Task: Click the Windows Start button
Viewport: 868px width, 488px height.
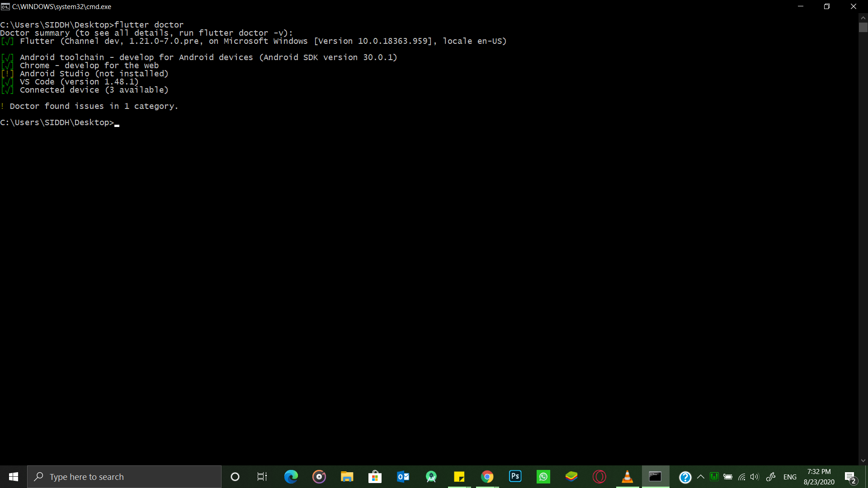Action: 14,477
